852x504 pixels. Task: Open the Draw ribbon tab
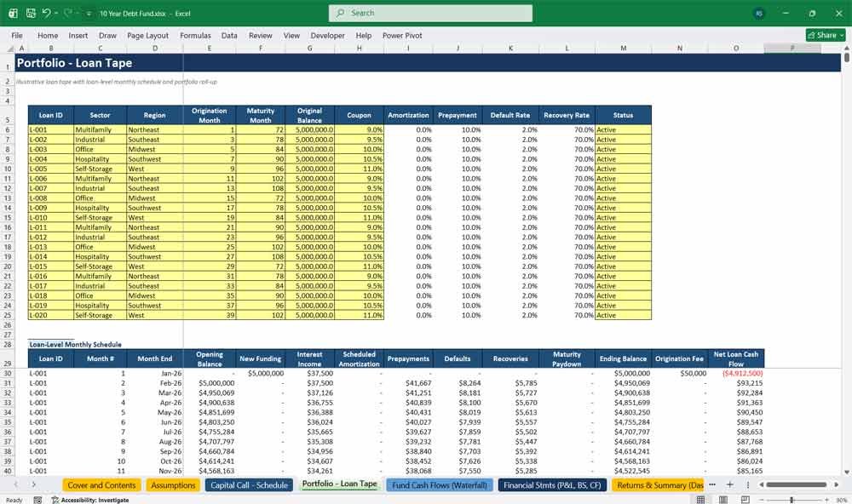(x=107, y=35)
